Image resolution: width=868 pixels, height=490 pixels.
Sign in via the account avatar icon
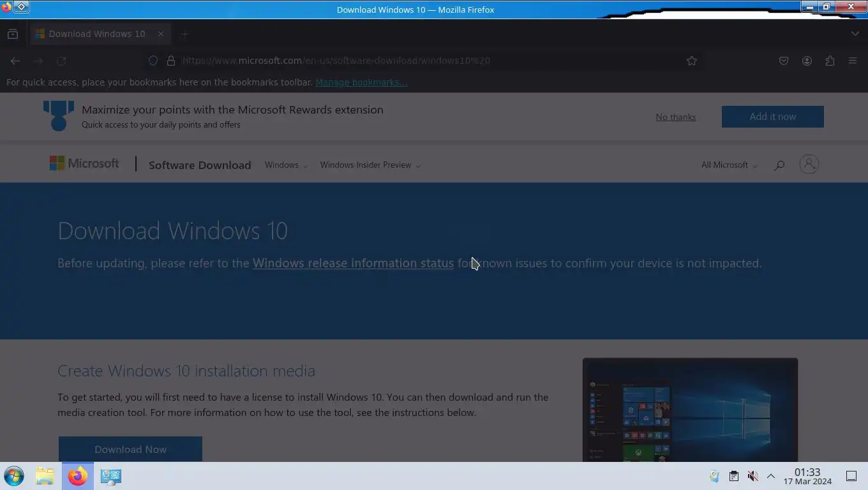coord(809,164)
